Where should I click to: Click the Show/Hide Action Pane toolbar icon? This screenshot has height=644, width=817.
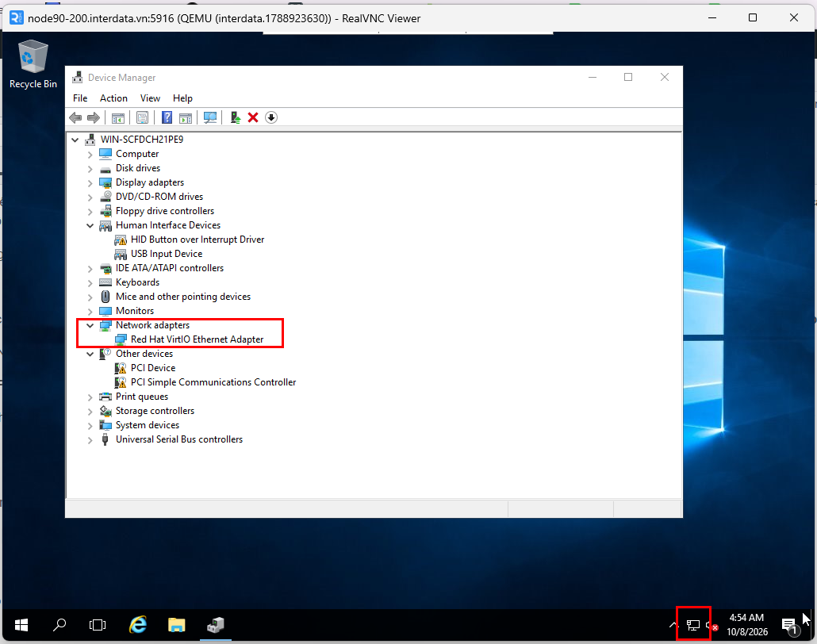tap(186, 117)
